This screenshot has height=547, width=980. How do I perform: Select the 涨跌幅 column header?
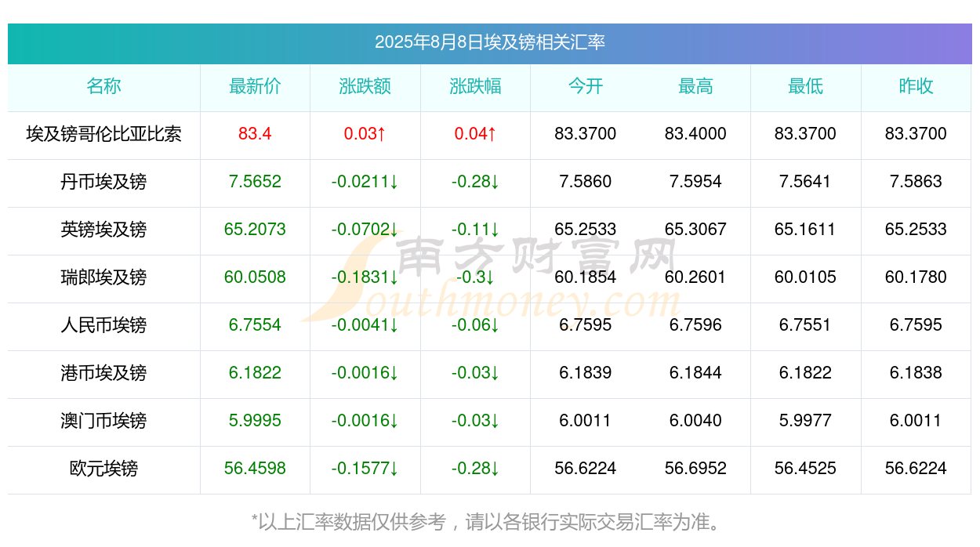click(475, 86)
